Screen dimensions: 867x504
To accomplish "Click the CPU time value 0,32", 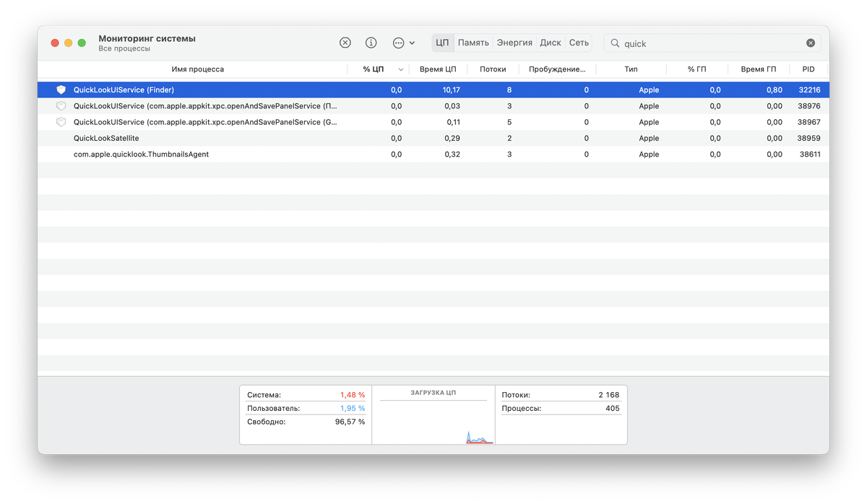I will [x=452, y=155].
